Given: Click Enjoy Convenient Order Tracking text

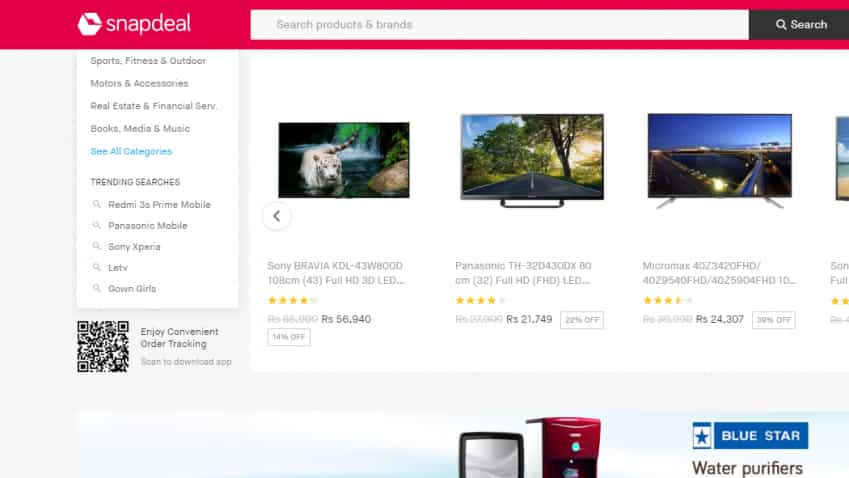Looking at the screenshot, I should 179,338.
